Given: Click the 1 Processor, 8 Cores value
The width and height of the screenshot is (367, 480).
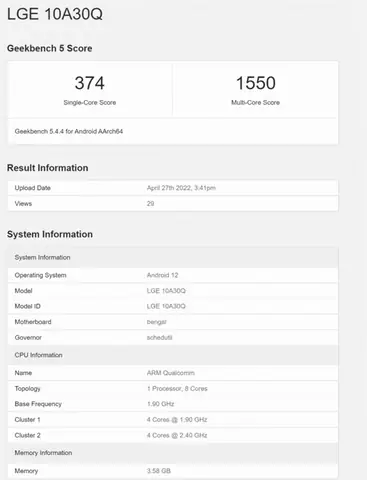Looking at the screenshot, I should (x=177, y=389).
